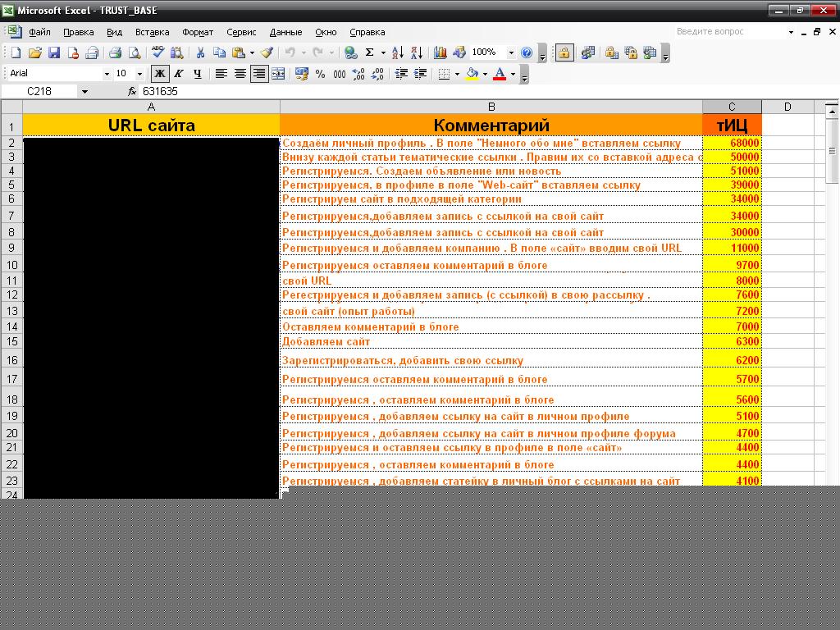840x630 pixels.
Task: Run the ABC spelling check
Action: 157,52
